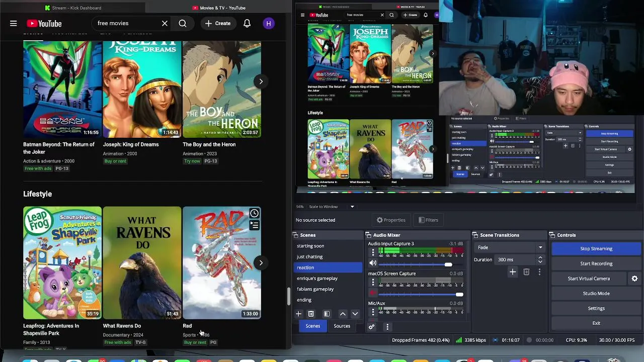Clear the 'free movies' search text
The image size is (644, 362).
tap(165, 23)
